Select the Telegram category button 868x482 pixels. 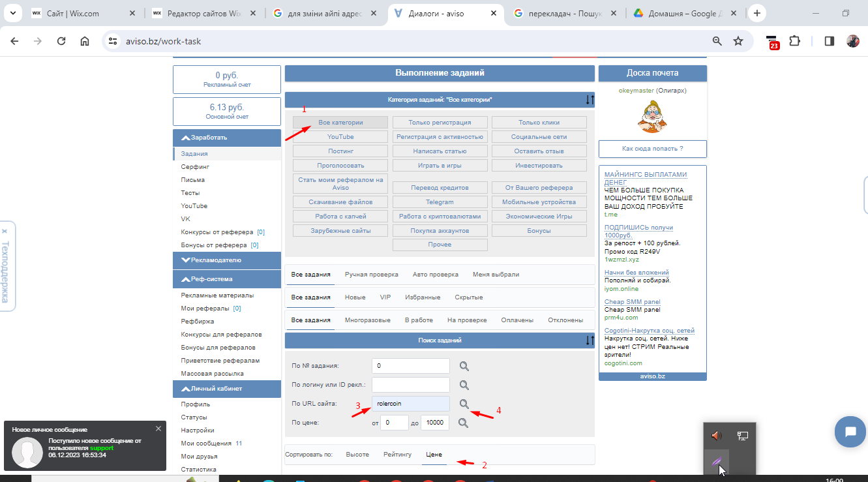440,202
